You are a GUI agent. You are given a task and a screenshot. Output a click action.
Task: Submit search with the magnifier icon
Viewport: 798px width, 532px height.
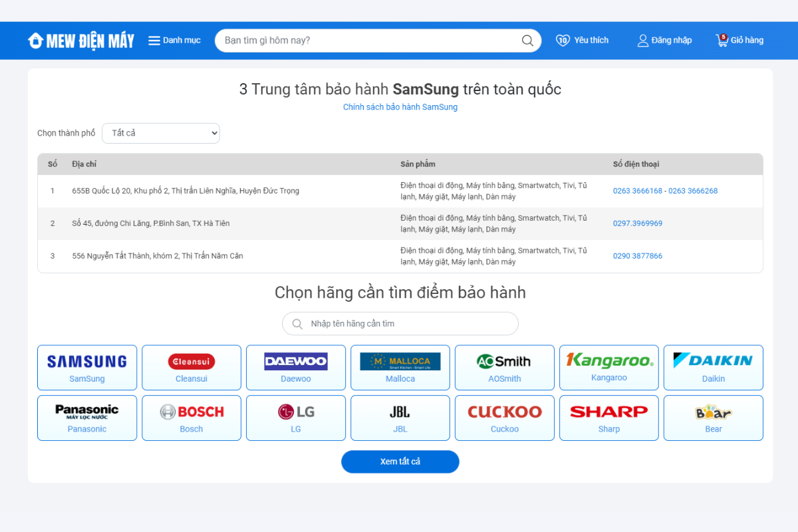tap(527, 41)
